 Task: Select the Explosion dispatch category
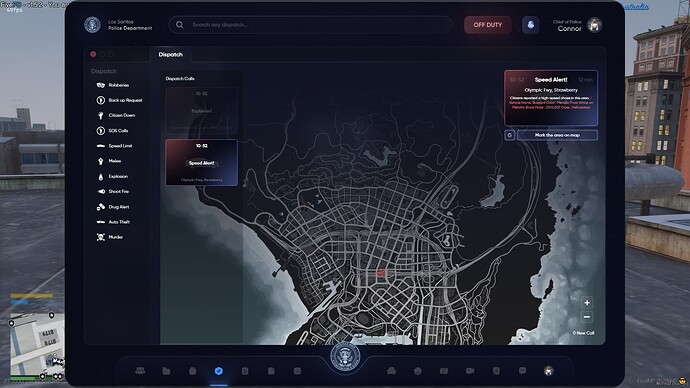(112, 176)
